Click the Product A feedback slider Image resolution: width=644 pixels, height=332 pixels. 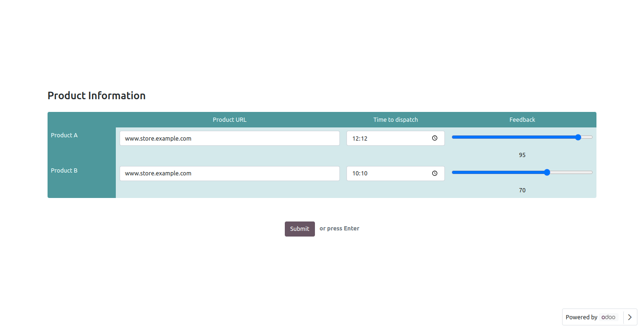[x=522, y=137]
